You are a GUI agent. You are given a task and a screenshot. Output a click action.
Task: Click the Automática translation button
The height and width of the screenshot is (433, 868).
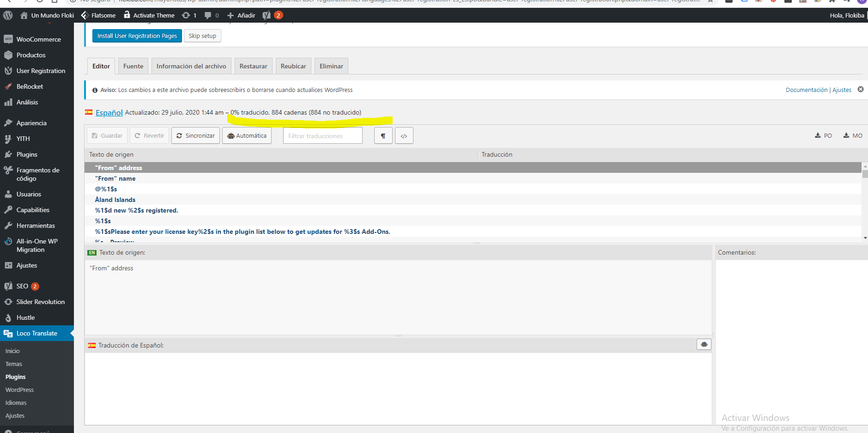[x=247, y=135]
